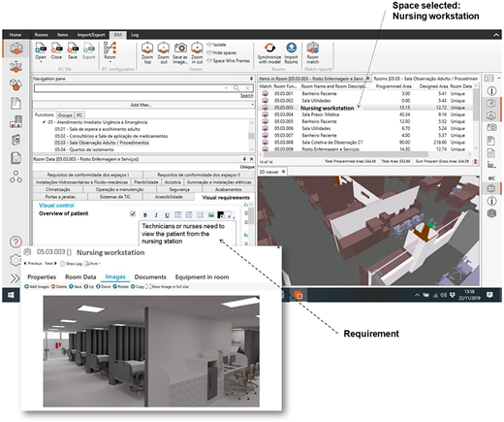Click Add Images in room window
This screenshot has height=422, width=504.
(37, 287)
